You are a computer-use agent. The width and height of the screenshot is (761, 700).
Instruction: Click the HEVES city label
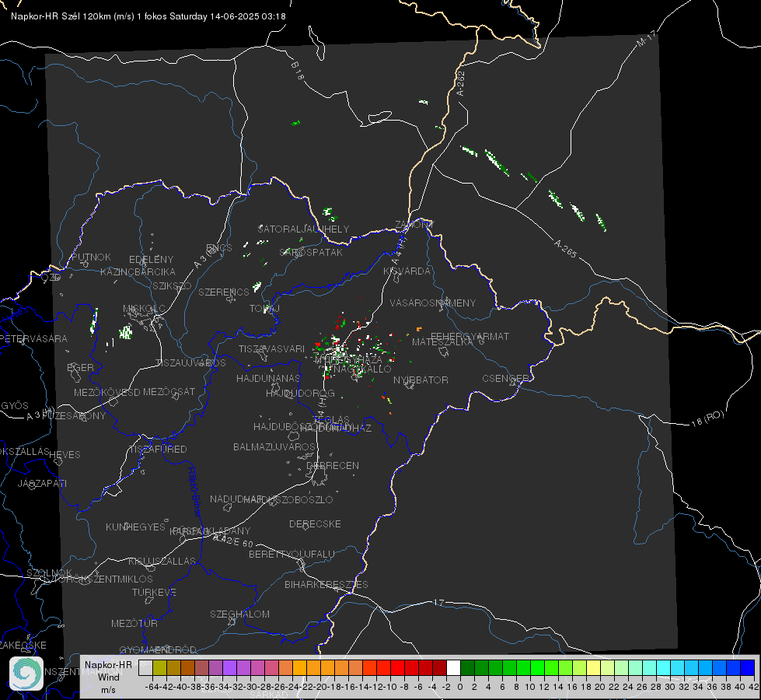(65, 455)
